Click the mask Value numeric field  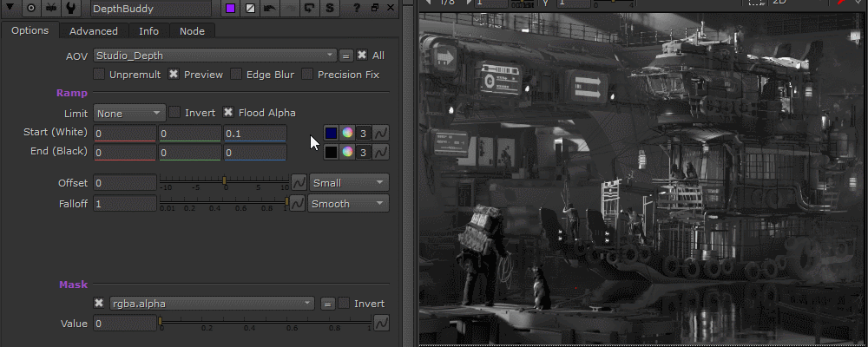coord(125,324)
